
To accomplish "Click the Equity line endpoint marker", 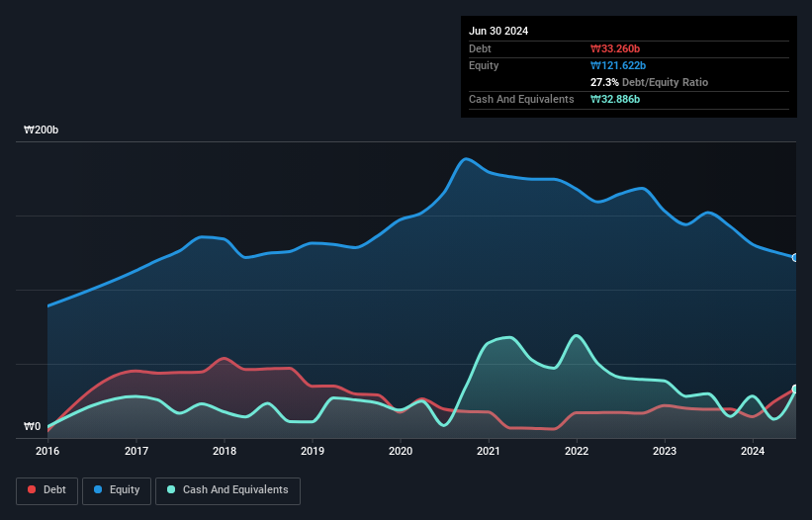I will (x=795, y=258).
